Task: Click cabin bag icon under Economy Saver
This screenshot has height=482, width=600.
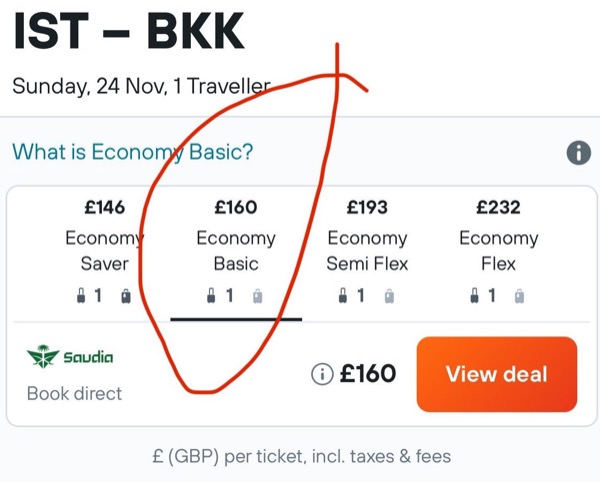Action: coord(81,296)
